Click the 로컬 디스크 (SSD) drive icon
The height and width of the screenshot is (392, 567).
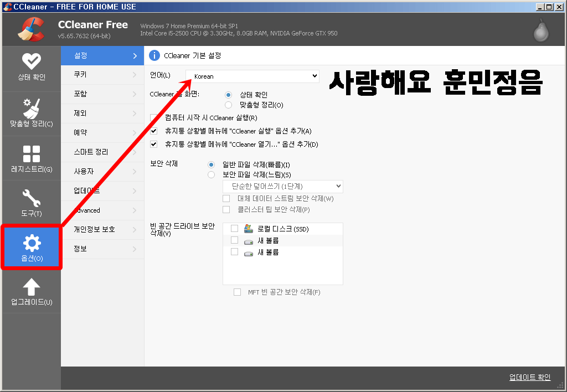click(249, 229)
